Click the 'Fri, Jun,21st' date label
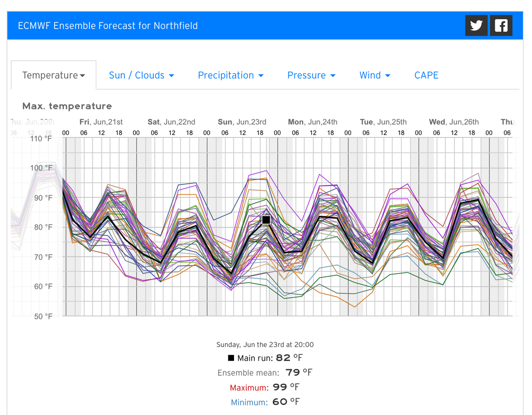 (101, 122)
